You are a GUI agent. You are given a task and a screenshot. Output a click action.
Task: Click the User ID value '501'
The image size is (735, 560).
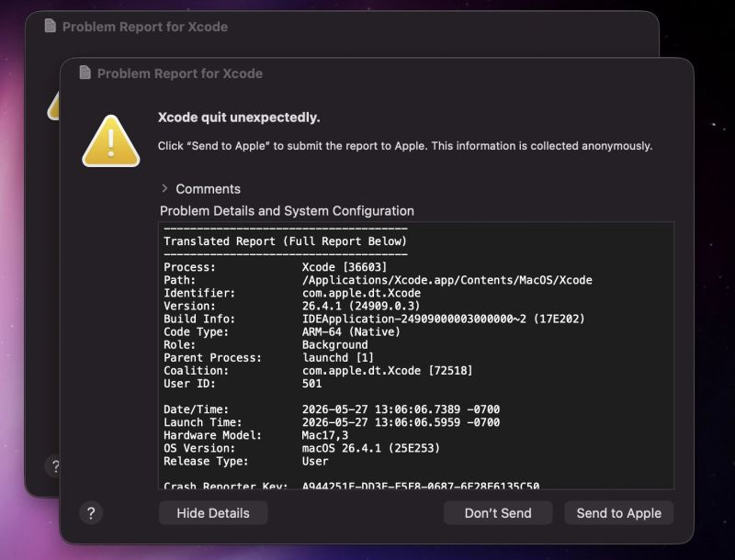click(311, 384)
